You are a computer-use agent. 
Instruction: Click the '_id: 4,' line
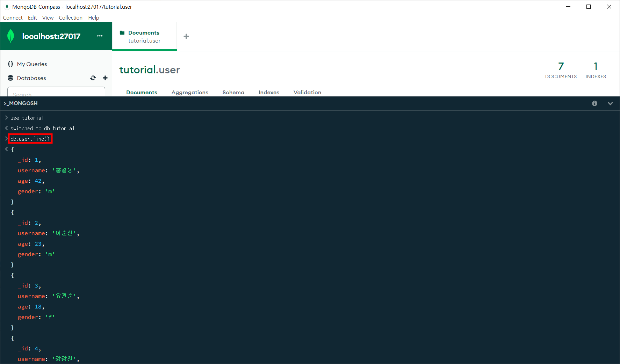point(29,349)
